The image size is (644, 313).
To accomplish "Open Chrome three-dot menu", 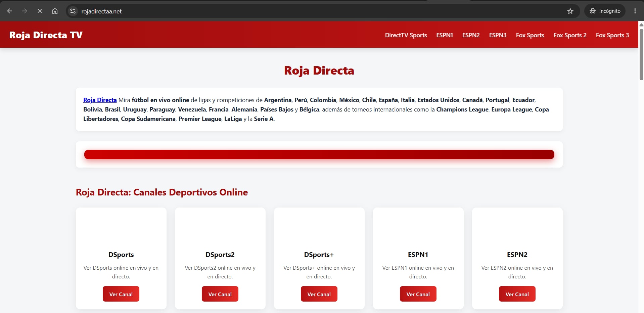I will coord(635,11).
